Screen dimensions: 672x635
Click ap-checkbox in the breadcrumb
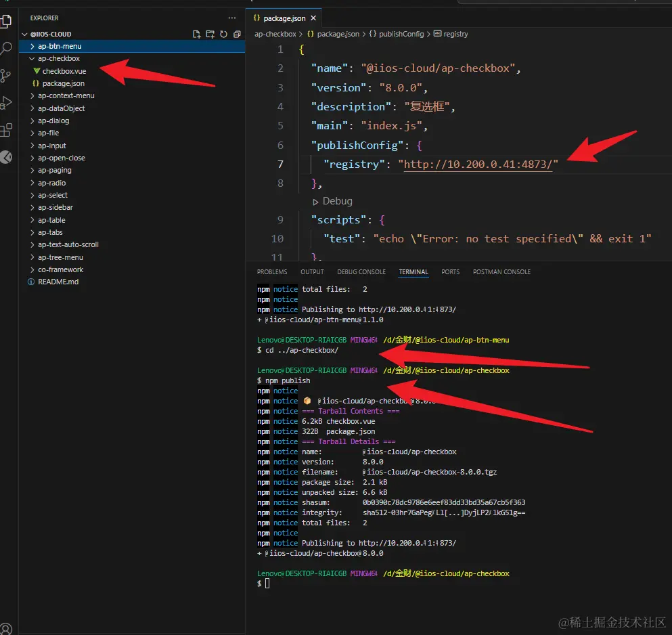pos(275,34)
